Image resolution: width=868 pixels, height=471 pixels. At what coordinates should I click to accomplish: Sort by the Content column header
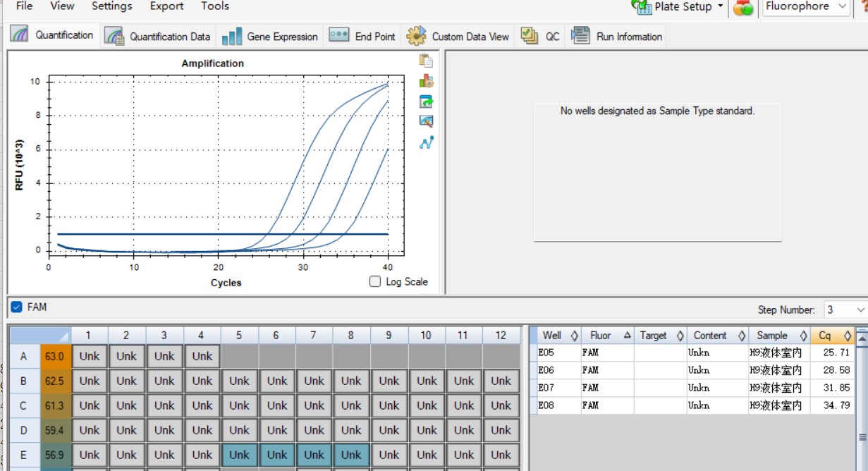pos(718,336)
